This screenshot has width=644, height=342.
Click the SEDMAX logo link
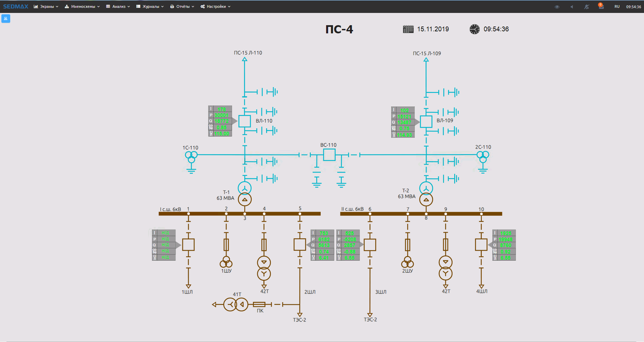(16, 6)
